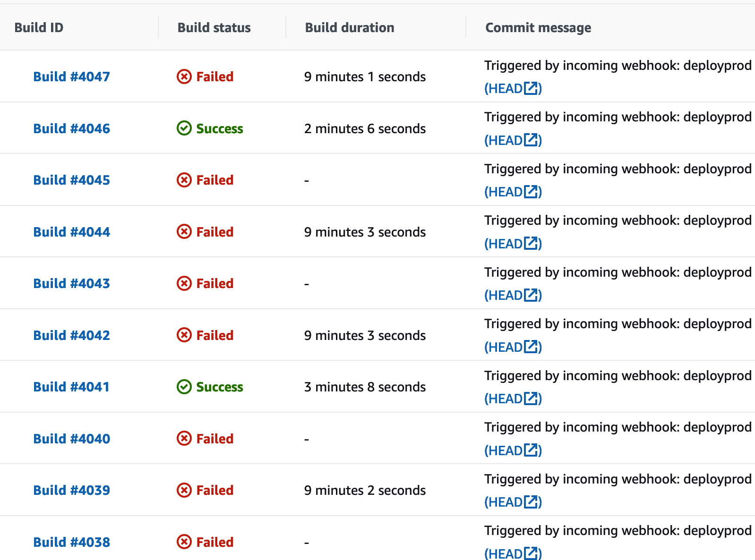This screenshot has height=560, width=755.
Task: Click the green Success icon for Build #4046
Action: 184,128
